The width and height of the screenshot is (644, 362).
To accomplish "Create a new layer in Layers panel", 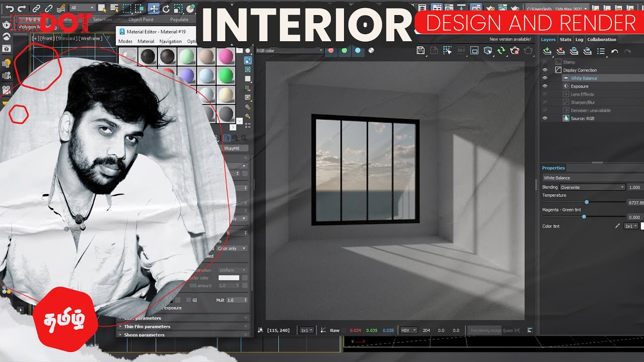I will pyautogui.click(x=547, y=51).
